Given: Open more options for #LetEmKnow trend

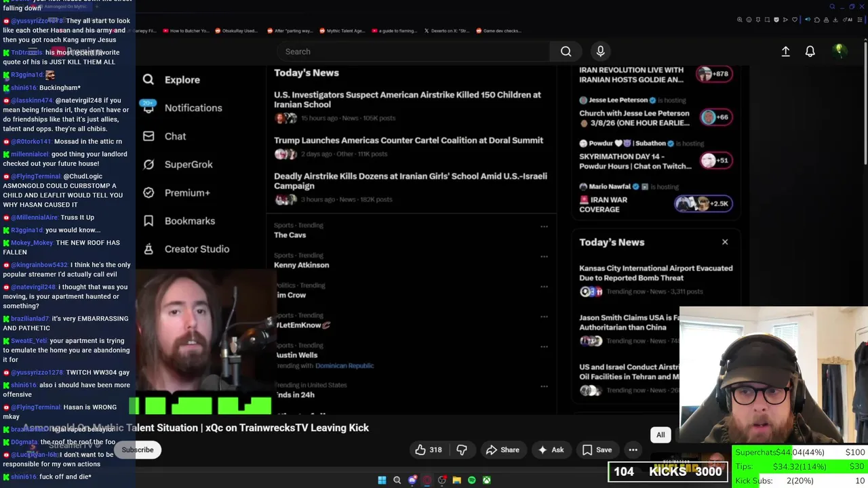Looking at the screenshot, I should coord(544,317).
